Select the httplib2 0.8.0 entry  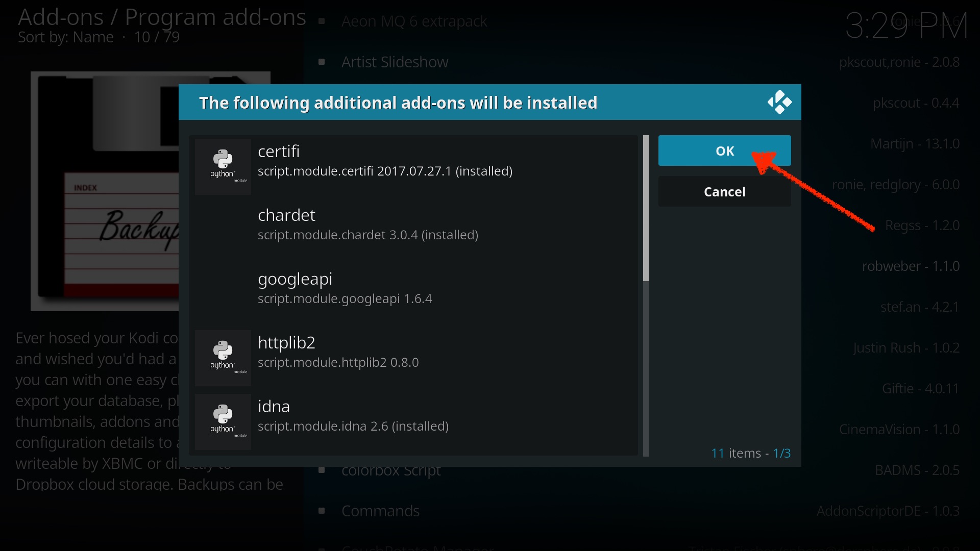(x=338, y=352)
